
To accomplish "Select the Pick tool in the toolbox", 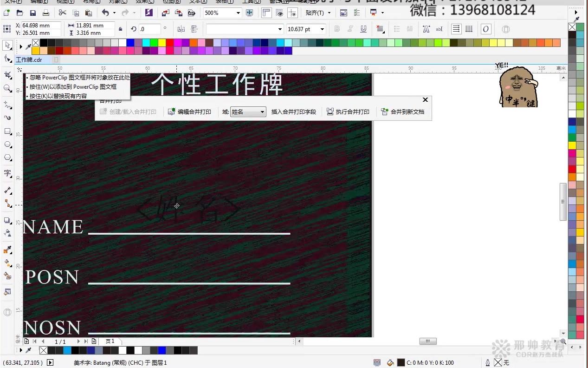I will tap(7, 45).
